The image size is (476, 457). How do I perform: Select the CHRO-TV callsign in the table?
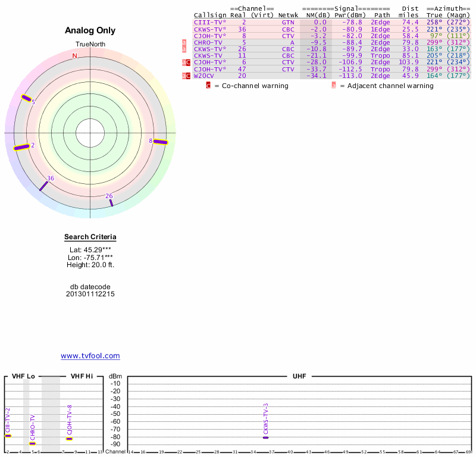tap(208, 42)
